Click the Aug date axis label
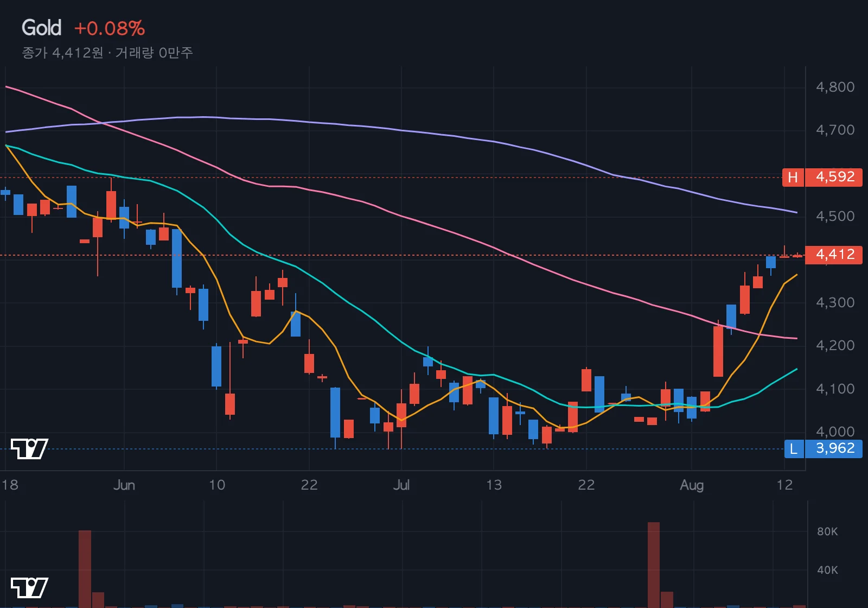The width and height of the screenshot is (868, 608). tap(692, 485)
